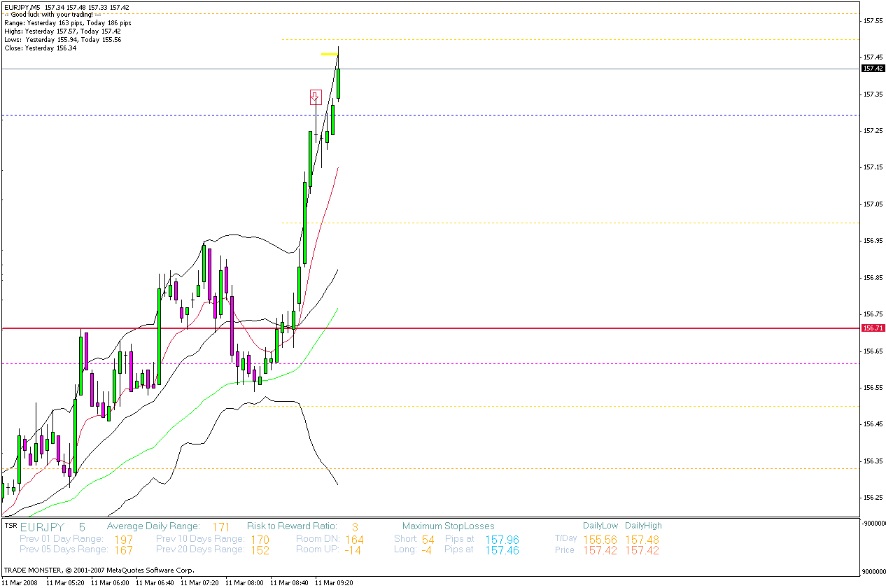Screen dimensions: 886x588
Task: Click the Short stop-loss value 54
Action: pyautogui.click(x=428, y=540)
